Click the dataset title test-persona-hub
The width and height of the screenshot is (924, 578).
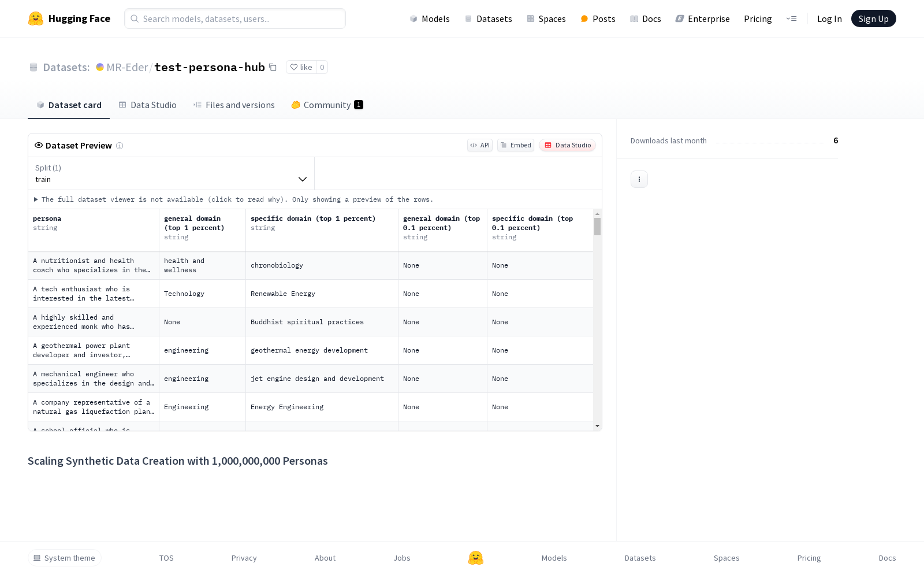coord(210,67)
